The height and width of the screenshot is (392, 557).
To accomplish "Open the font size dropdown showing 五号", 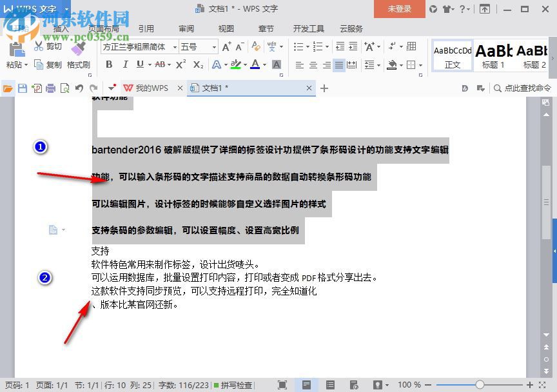I will pos(195,46).
